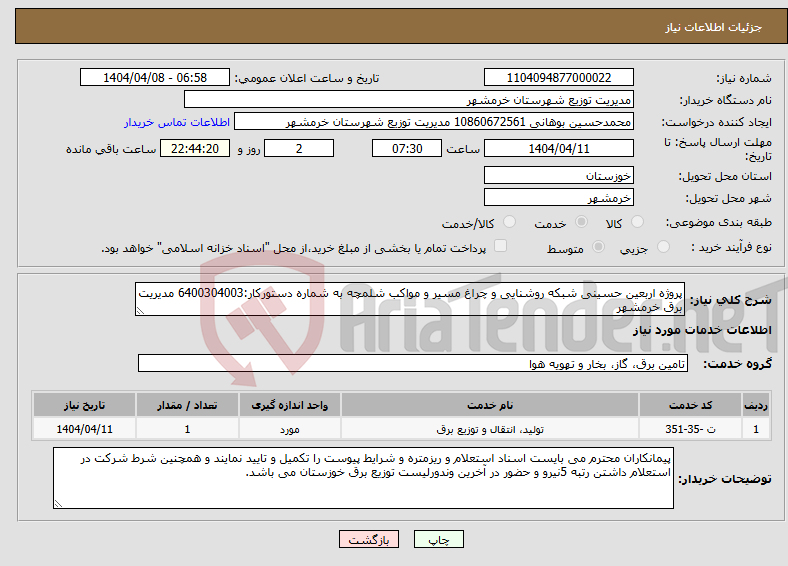Select the جزیی purchase type radio
This screenshot has width=788, height=566.
(x=663, y=246)
